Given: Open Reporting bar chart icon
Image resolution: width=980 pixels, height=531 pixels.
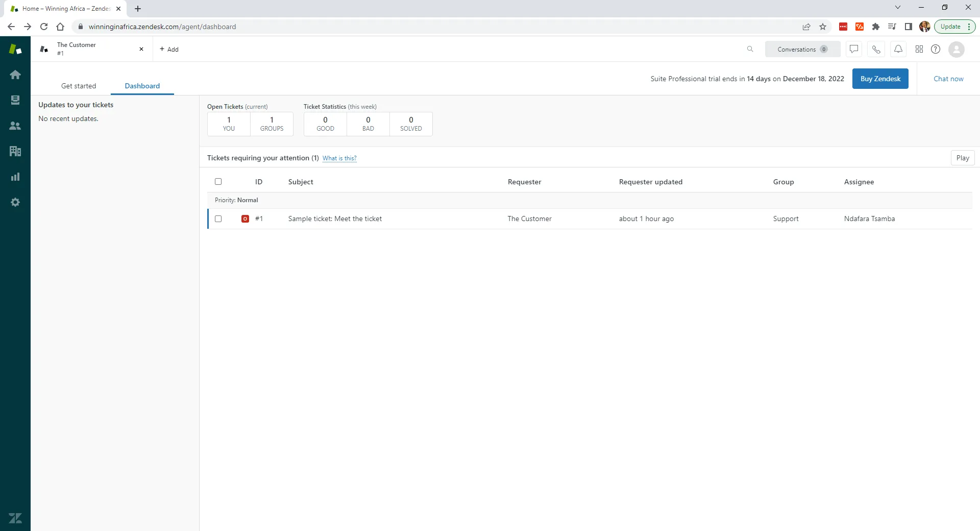Looking at the screenshot, I should pos(15,177).
